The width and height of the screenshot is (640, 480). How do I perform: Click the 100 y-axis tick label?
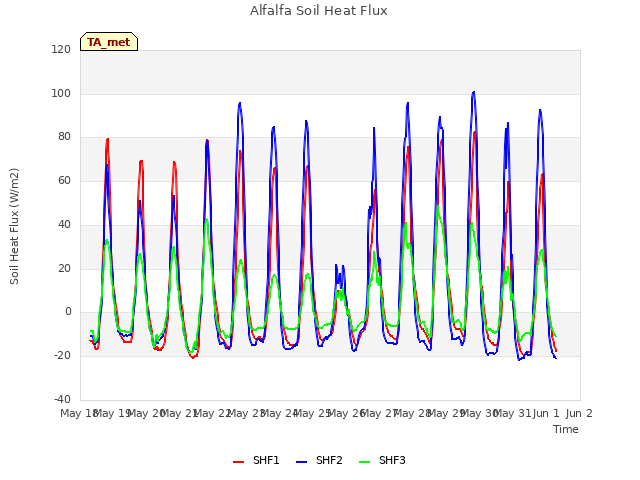[61, 93]
